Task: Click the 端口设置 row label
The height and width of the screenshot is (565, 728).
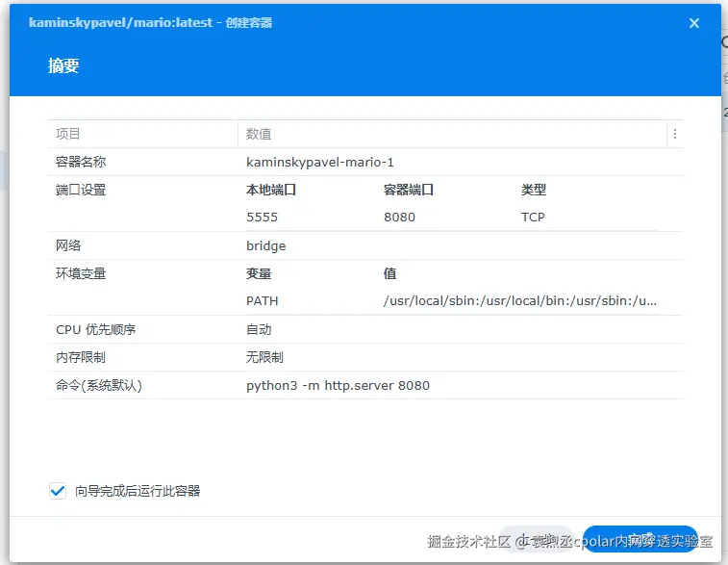Action: 81,190
